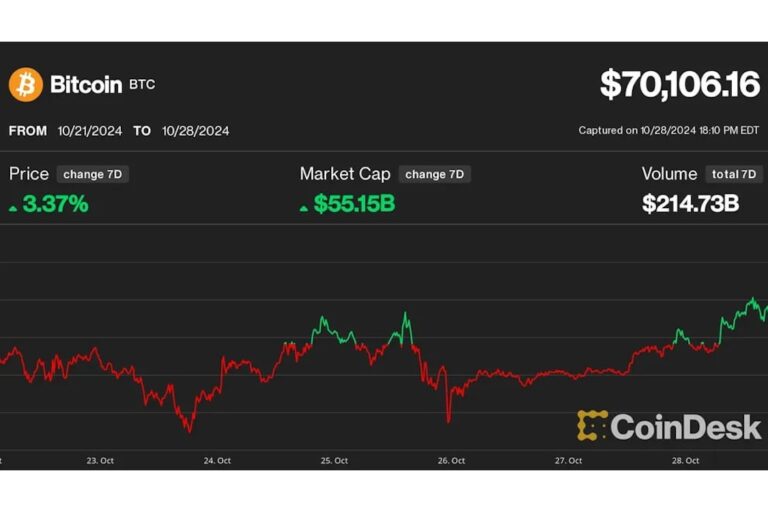Click the 28. Oct axis label
The image size is (768, 512).
[x=685, y=461]
